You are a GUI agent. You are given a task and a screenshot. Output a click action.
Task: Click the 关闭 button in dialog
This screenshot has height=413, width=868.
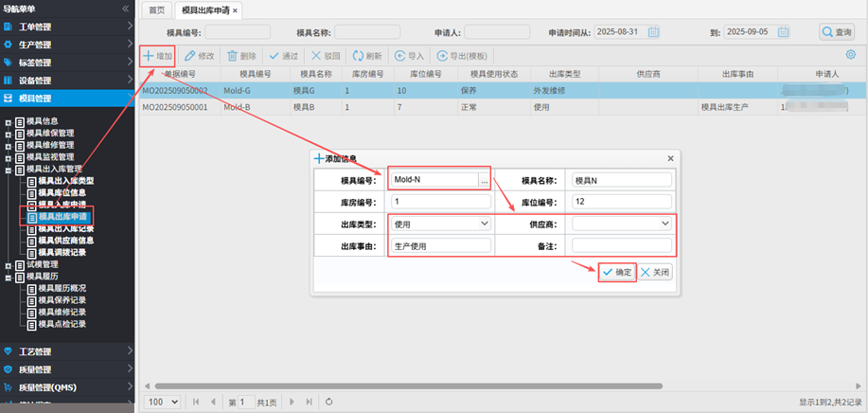pyautogui.click(x=655, y=272)
